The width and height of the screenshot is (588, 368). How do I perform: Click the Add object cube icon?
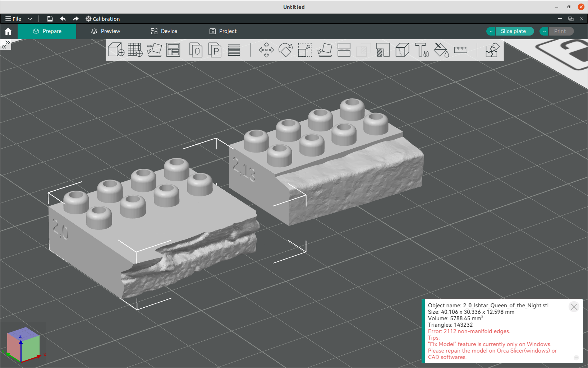[116, 50]
